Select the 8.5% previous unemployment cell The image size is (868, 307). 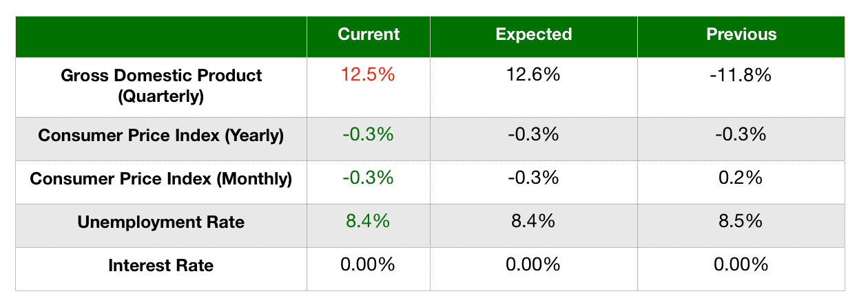click(741, 222)
